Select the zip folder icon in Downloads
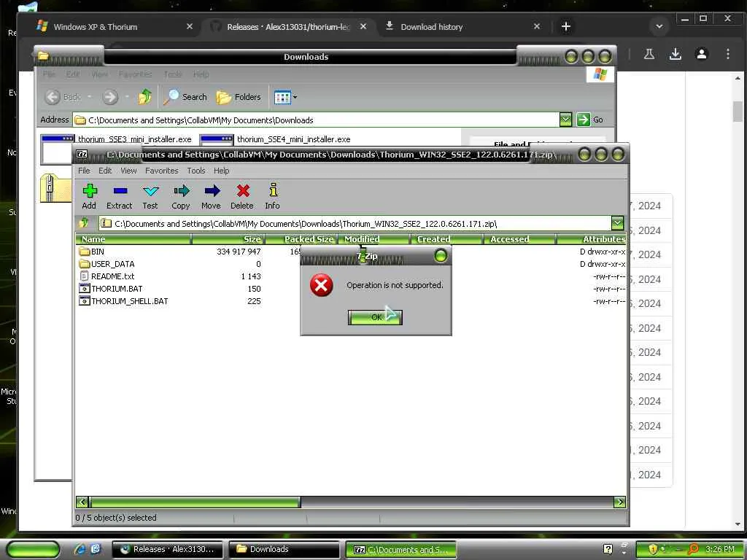Image resolution: width=747 pixels, height=560 pixels. click(55, 189)
